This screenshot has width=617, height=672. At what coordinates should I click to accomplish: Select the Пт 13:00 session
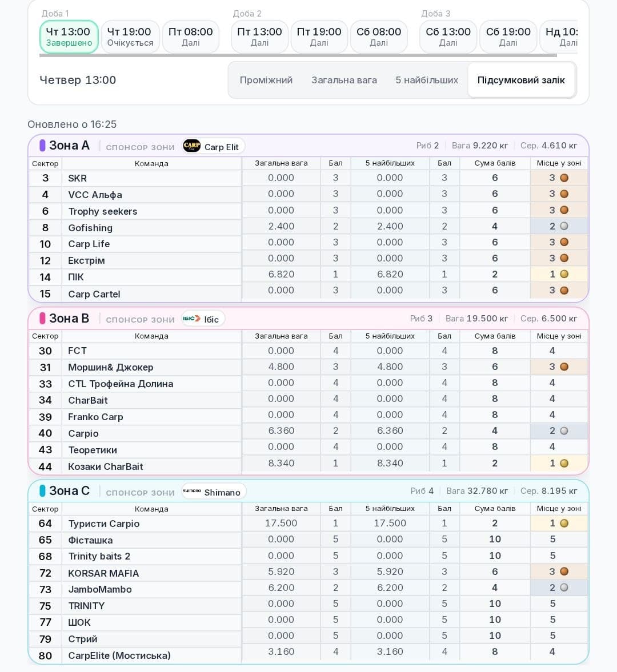259,37
